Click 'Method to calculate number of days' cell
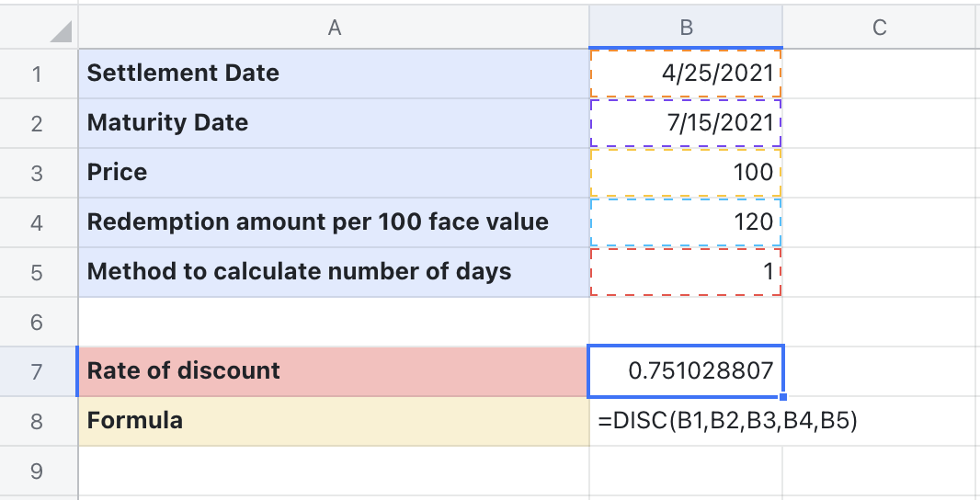 pos(334,272)
